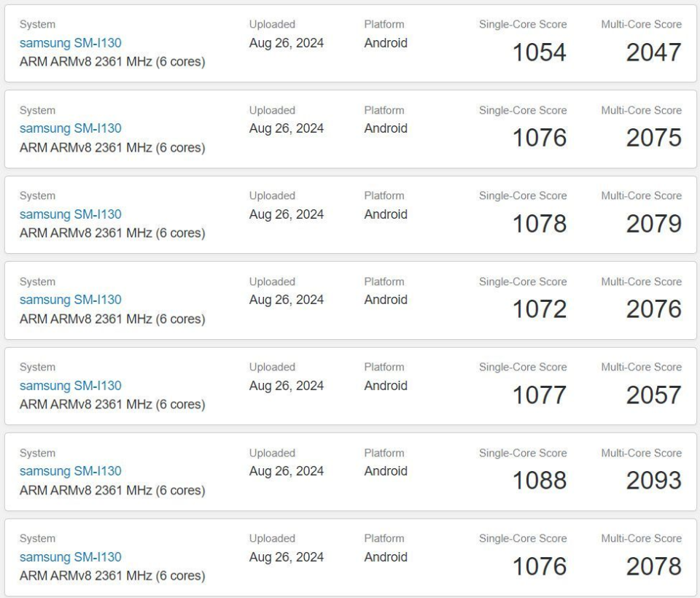
Task: Click the multi-core score 2079
Action: point(653,224)
